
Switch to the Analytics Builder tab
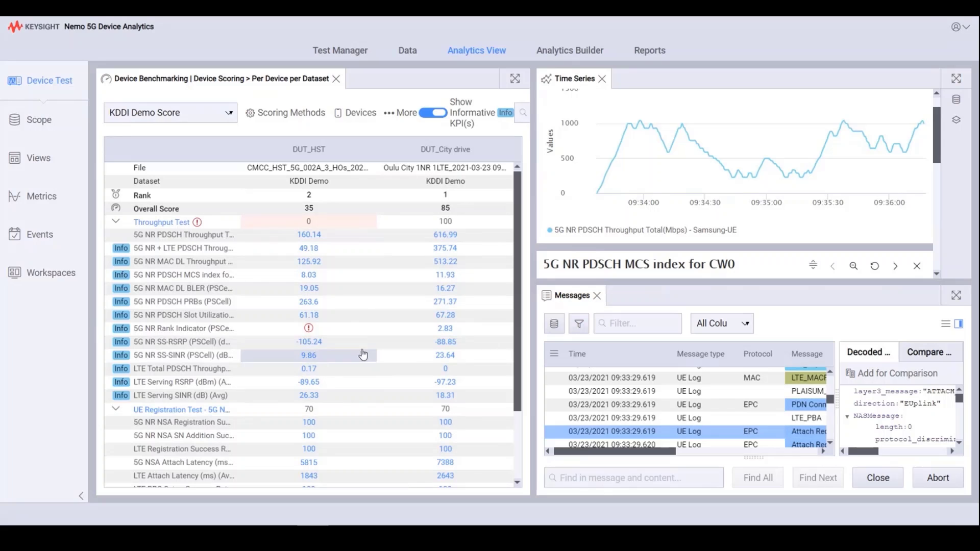[570, 50]
